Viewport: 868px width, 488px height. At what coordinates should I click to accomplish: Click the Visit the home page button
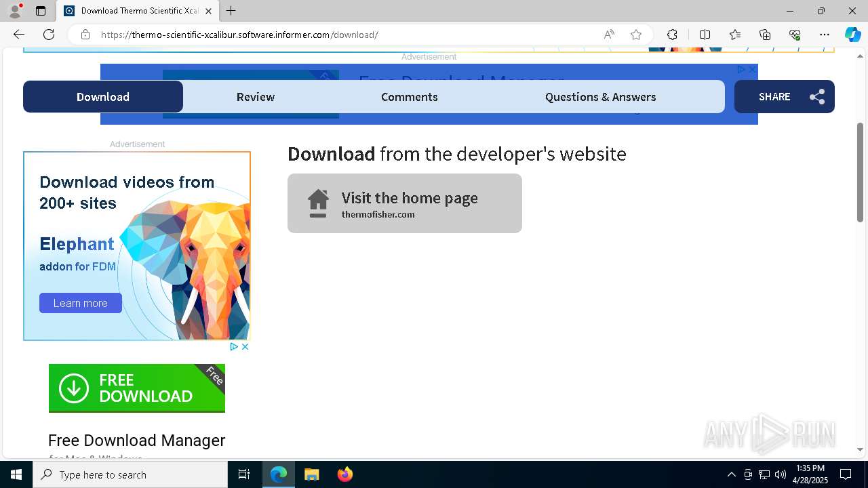pyautogui.click(x=405, y=203)
